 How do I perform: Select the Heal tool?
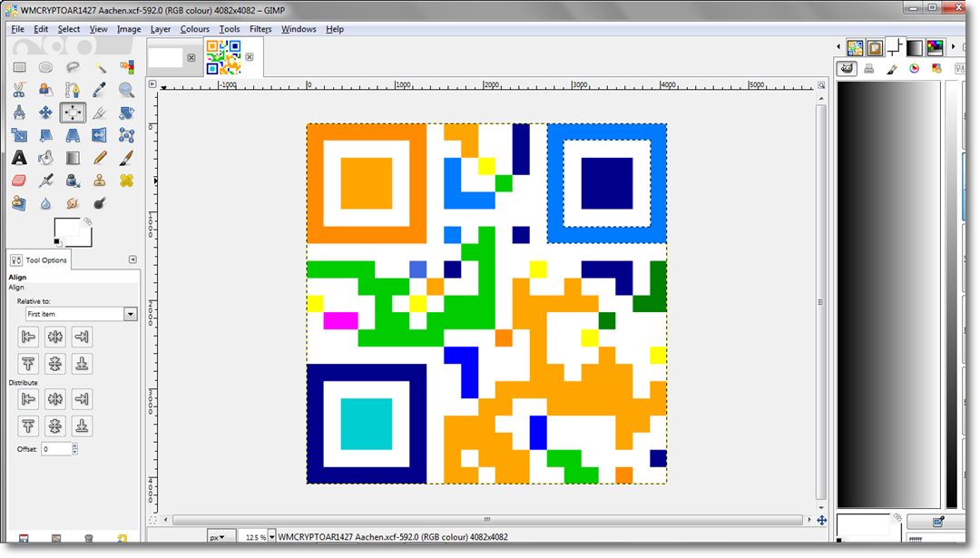coord(126,181)
